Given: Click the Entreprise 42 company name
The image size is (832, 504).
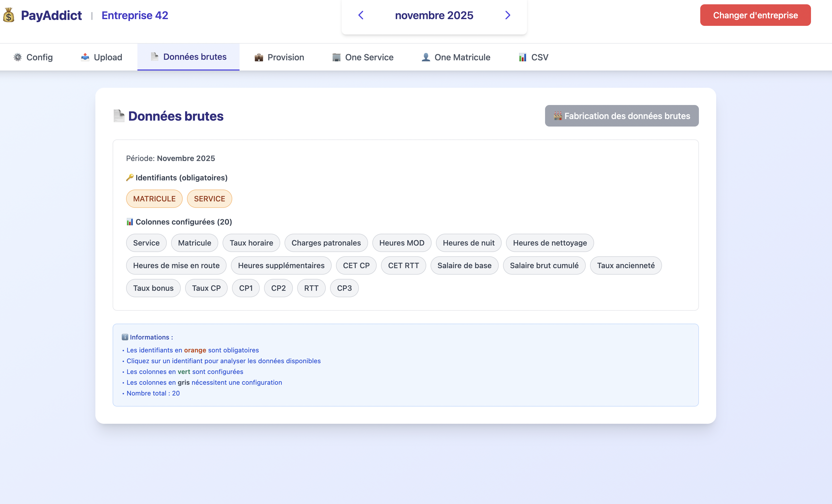Looking at the screenshot, I should click(135, 15).
